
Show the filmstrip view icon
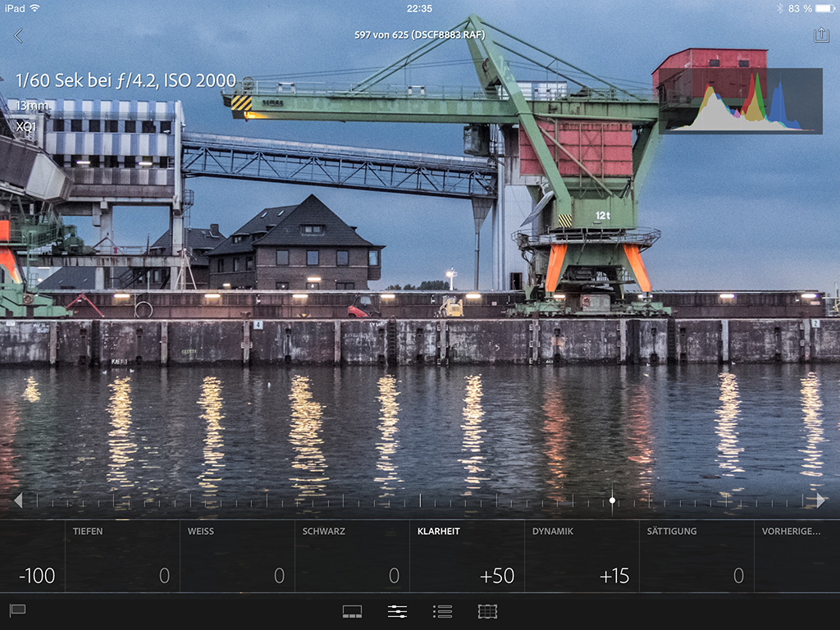(352, 611)
